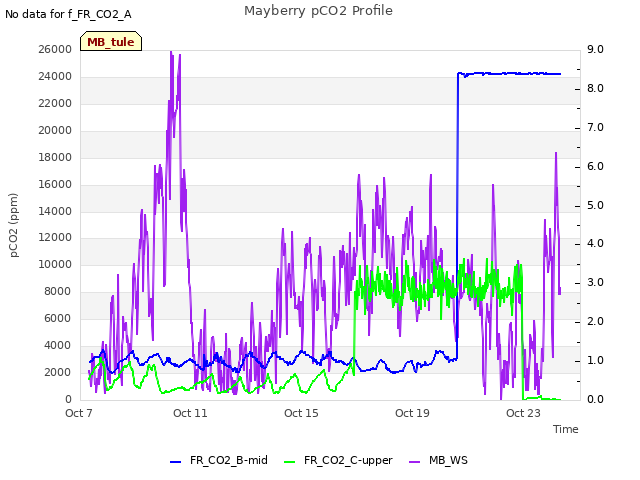Click the '20000' left-axis tick label
The image size is (640, 480).
(x=55, y=130)
